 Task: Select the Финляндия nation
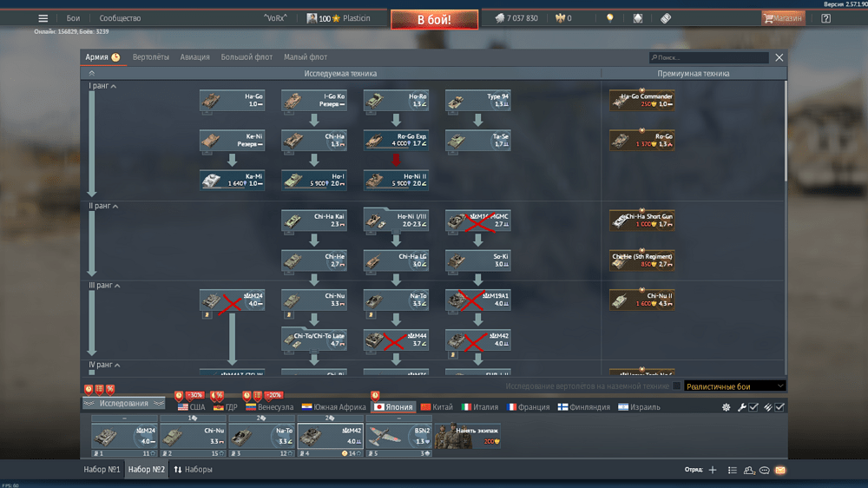[x=584, y=407]
